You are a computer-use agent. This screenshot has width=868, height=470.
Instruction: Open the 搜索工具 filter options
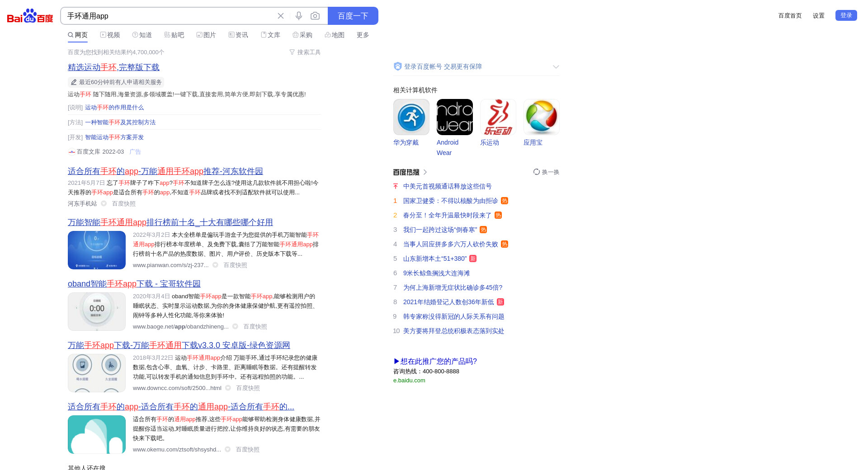(305, 52)
